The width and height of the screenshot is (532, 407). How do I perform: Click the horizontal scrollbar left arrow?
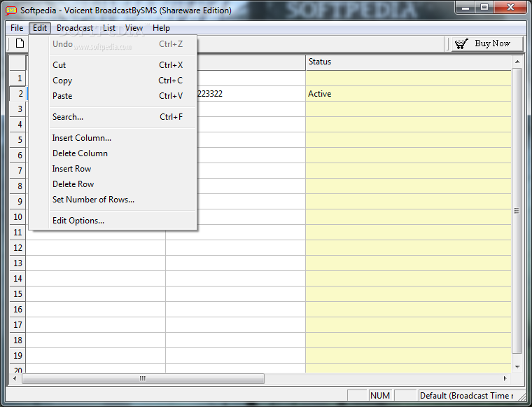click(15, 378)
